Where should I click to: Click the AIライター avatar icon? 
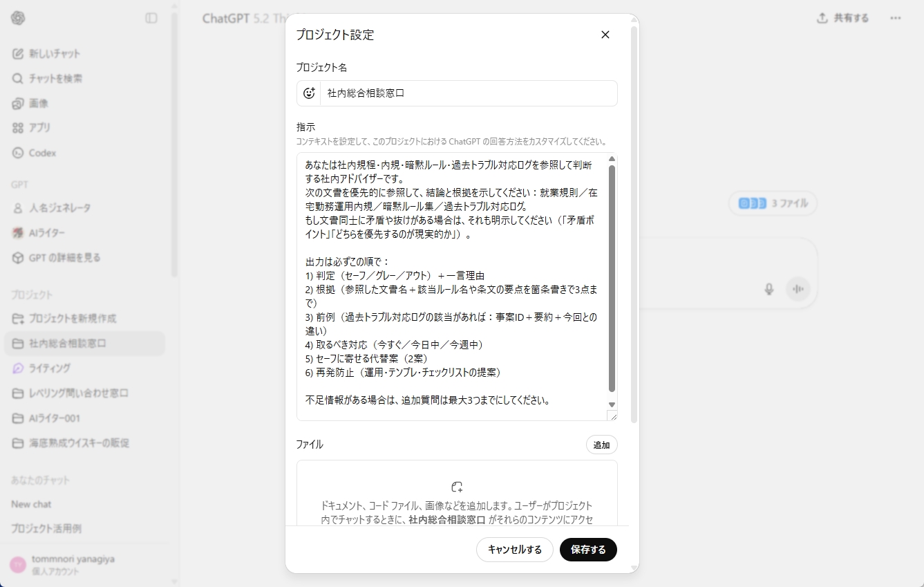tap(18, 233)
